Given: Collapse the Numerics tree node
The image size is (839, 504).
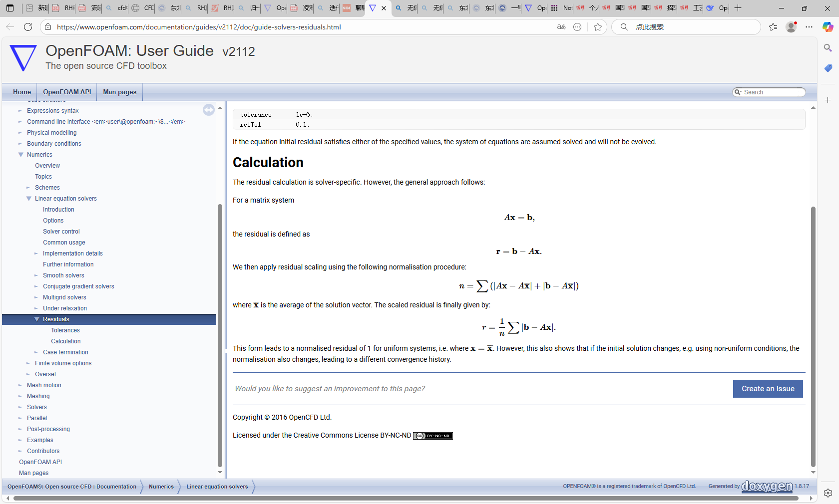Looking at the screenshot, I should click(x=21, y=155).
